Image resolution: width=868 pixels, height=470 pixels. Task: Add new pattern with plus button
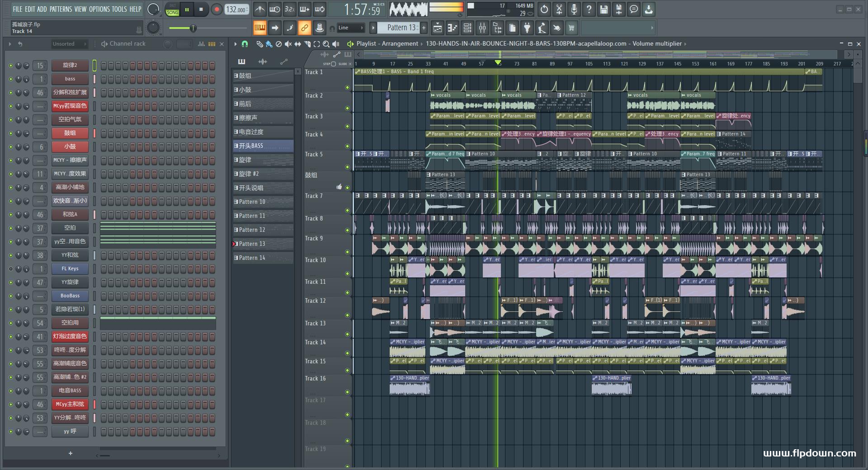click(x=424, y=28)
